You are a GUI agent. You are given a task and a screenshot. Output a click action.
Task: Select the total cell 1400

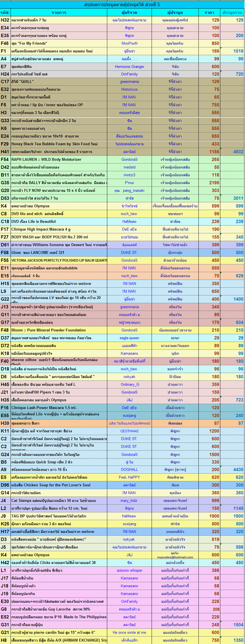pyautogui.click(x=232, y=299)
